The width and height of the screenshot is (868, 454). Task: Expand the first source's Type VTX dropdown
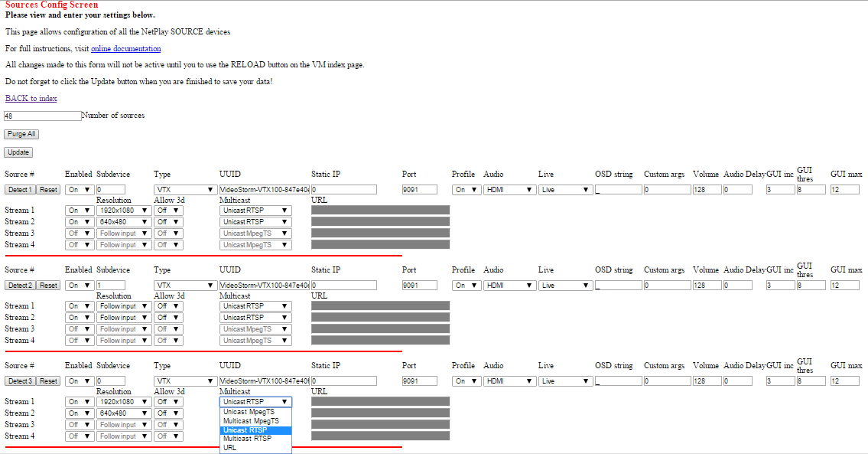[x=185, y=190]
